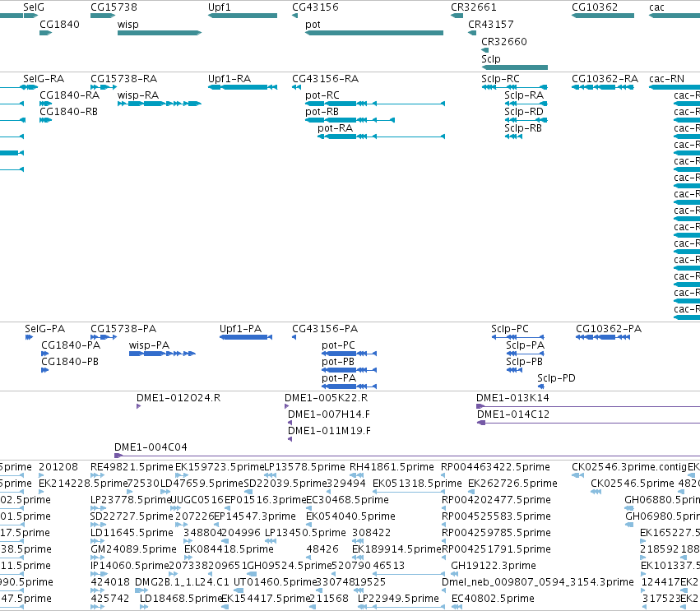Click the DME1-007H14.F clone label
Viewport: 700px width, 611px height.
pyautogui.click(x=329, y=414)
